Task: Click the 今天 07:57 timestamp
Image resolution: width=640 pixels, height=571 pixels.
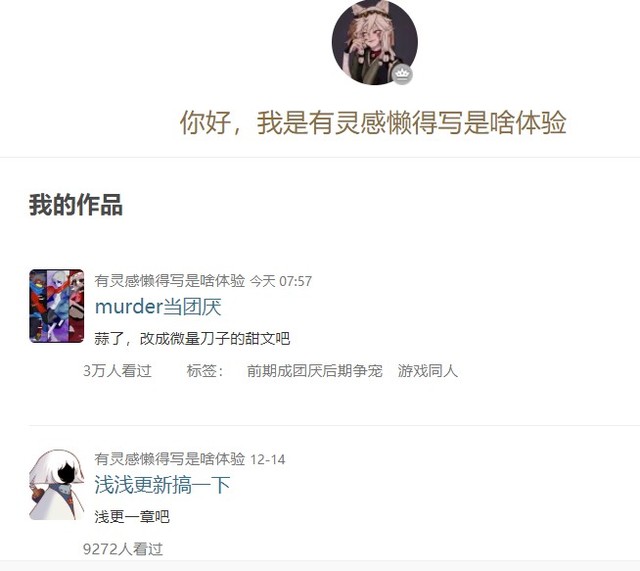Action: point(281,281)
